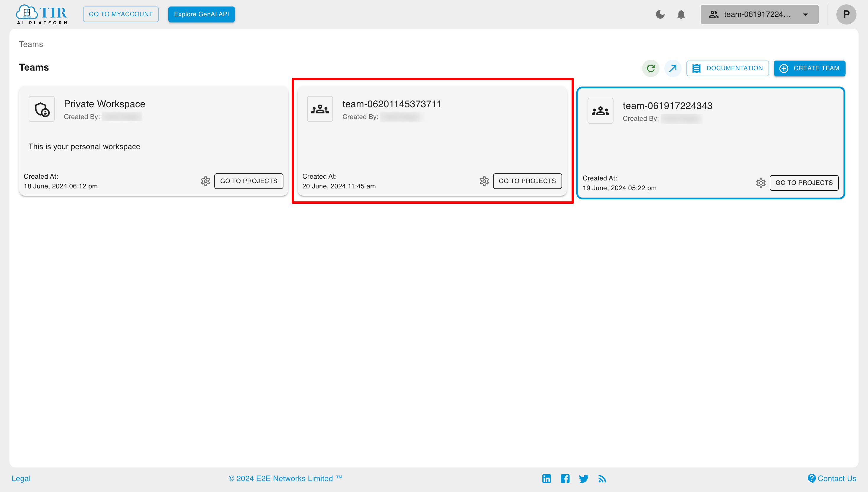This screenshot has height=492, width=868.
Task: Click 'This is your personal workspace' text
Action: tap(84, 146)
